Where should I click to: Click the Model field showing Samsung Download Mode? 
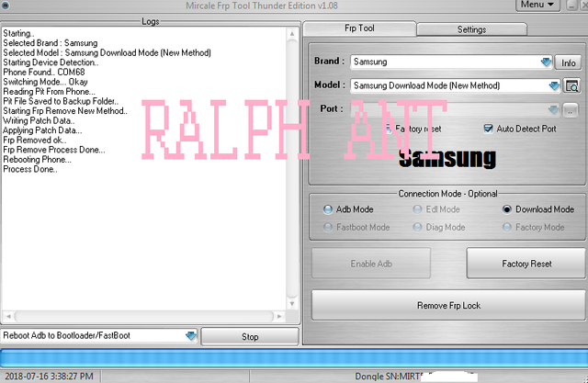456,85
